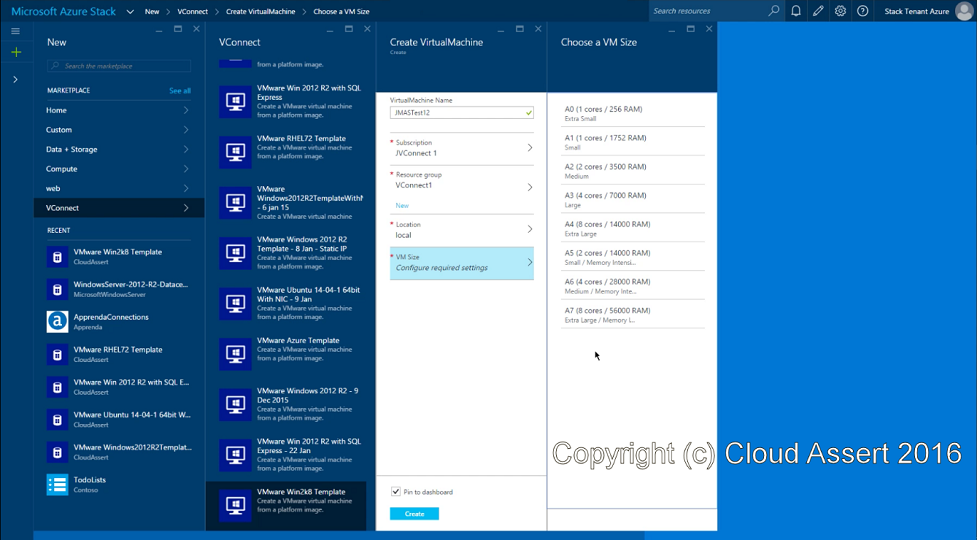Image resolution: width=977 pixels, height=540 pixels.
Task: Open the Home marketplace category
Action: coord(119,110)
